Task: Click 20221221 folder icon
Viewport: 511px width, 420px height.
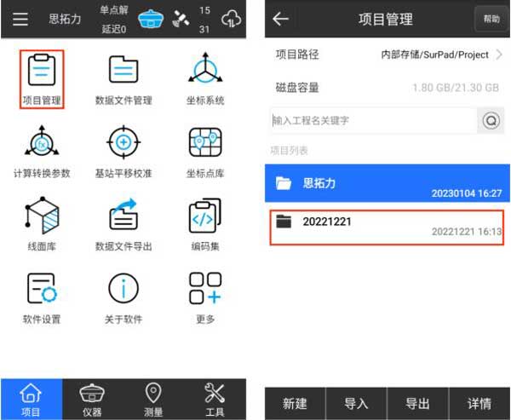Action: pyautogui.click(x=284, y=222)
